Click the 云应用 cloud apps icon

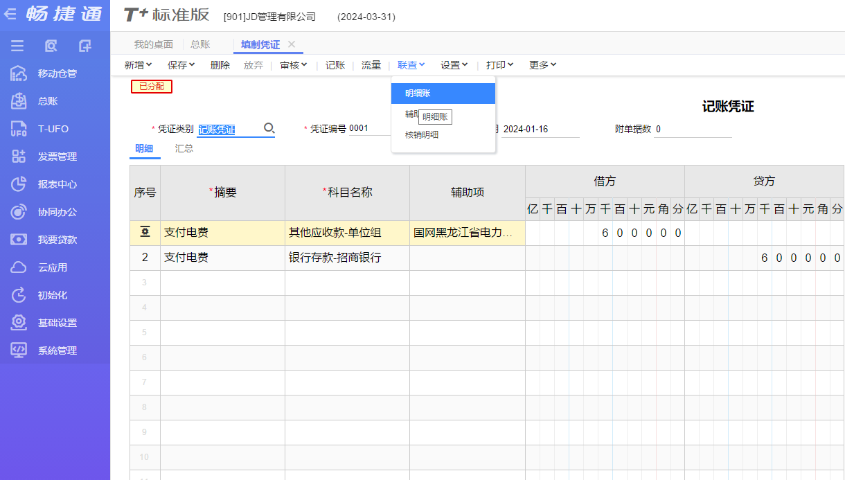(x=18, y=268)
